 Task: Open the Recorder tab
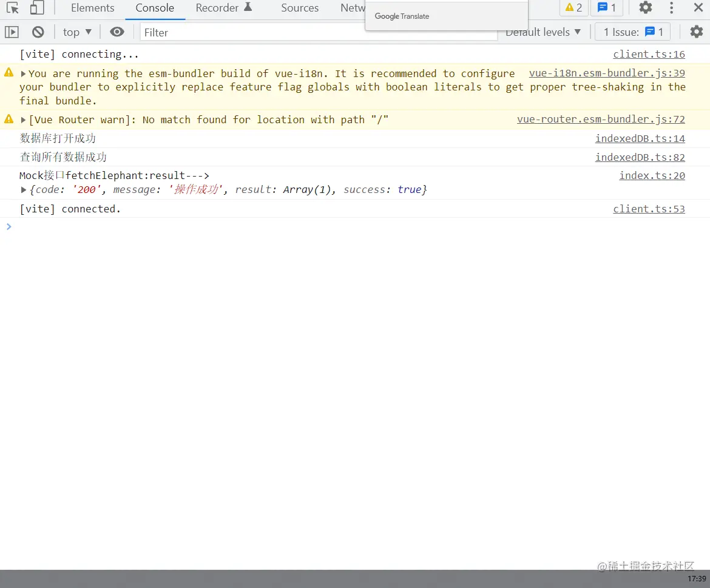[x=224, y=8]
